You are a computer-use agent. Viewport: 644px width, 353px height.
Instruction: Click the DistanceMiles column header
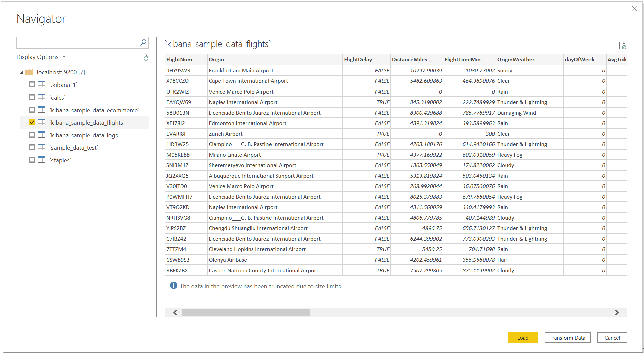[417, 59]
